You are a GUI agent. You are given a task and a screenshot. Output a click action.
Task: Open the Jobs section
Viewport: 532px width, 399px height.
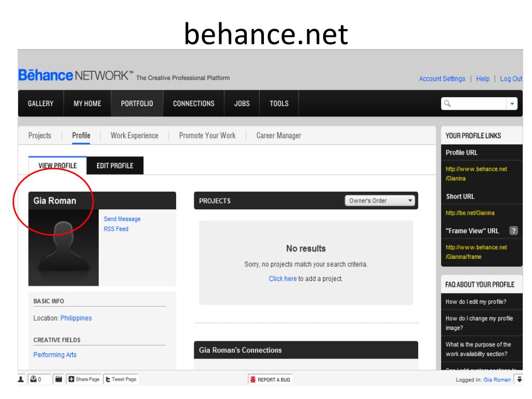tap(242, 103)
